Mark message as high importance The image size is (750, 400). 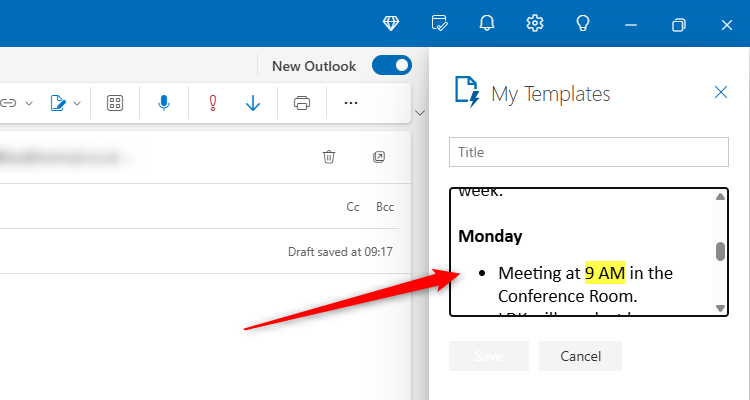click(212, 102)
